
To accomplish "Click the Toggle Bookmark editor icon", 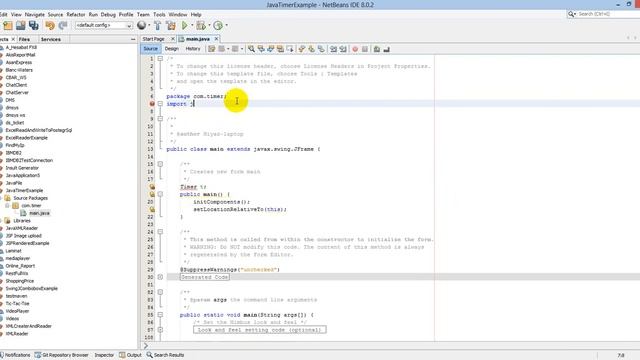I will 322,49.
